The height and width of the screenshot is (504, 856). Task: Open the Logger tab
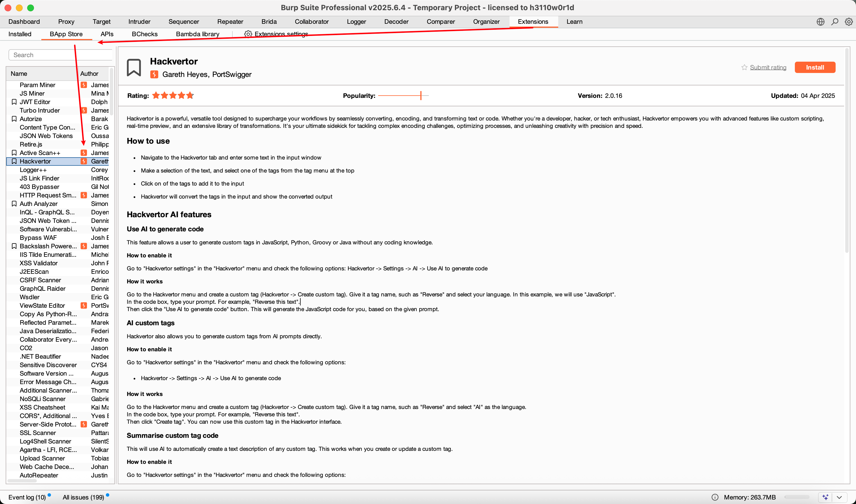click(356, 22)
